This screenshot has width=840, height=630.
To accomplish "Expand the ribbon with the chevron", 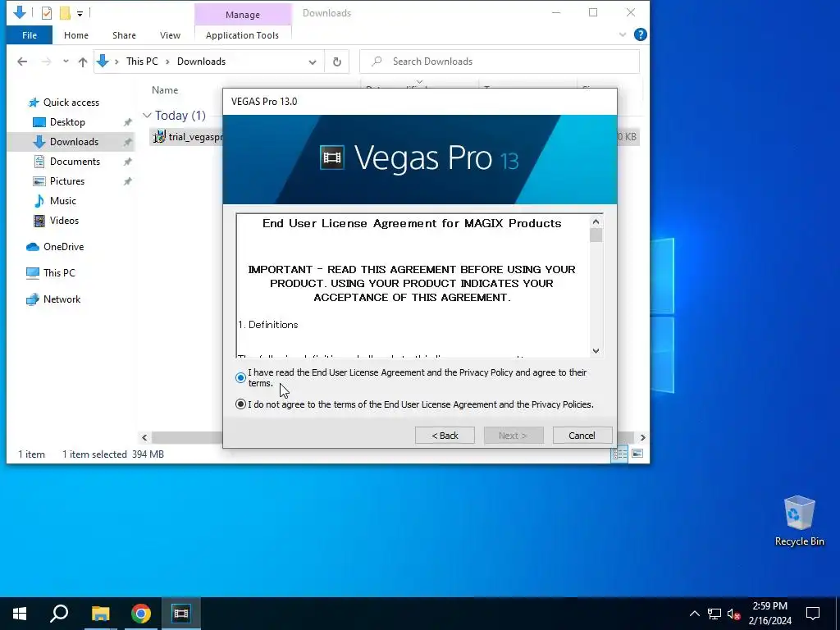I will tap(623, 34).
